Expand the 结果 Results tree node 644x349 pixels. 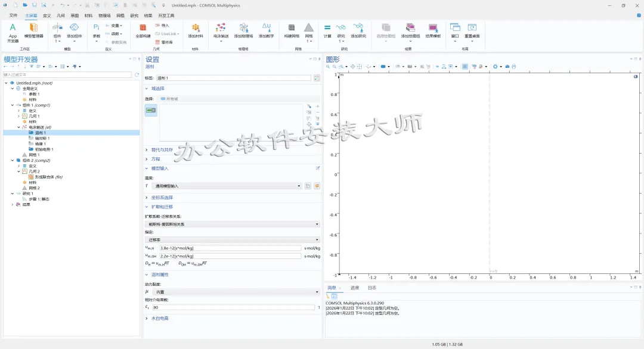tap(13, 205)
